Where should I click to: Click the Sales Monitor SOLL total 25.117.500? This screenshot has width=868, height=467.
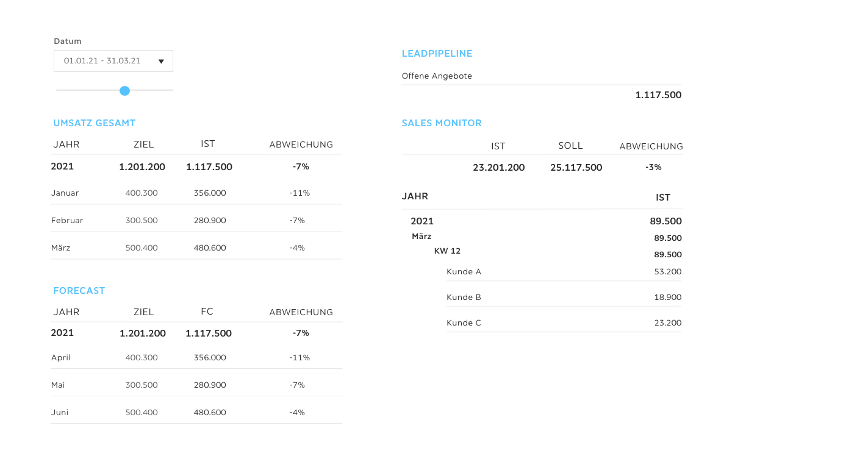point(576,168)
